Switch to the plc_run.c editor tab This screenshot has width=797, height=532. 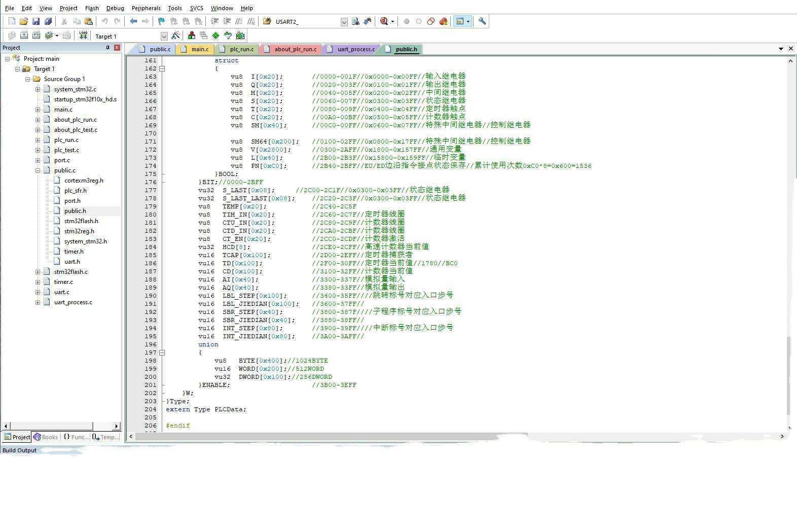click(x=237, y=49)
